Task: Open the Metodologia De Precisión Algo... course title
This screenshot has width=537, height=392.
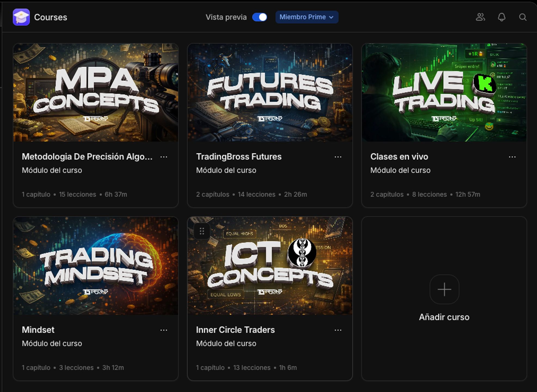Action: pos(87,157)
